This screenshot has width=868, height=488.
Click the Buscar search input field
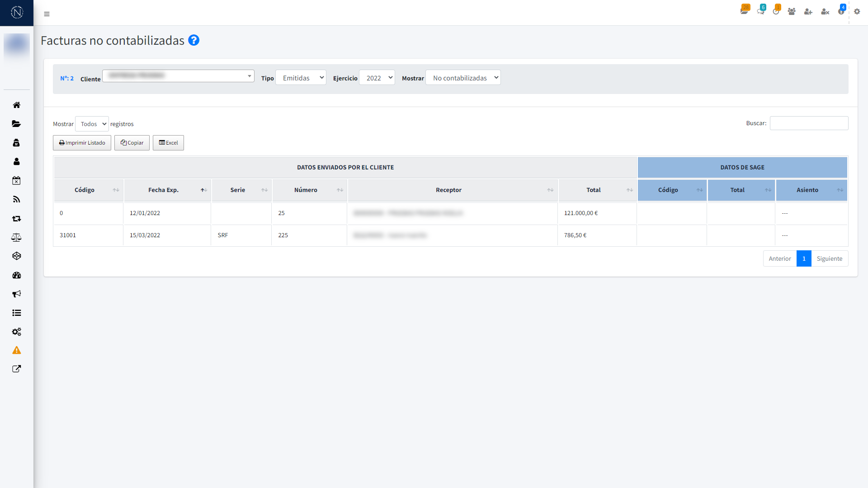pyautogui.click(x=809, y=123)
